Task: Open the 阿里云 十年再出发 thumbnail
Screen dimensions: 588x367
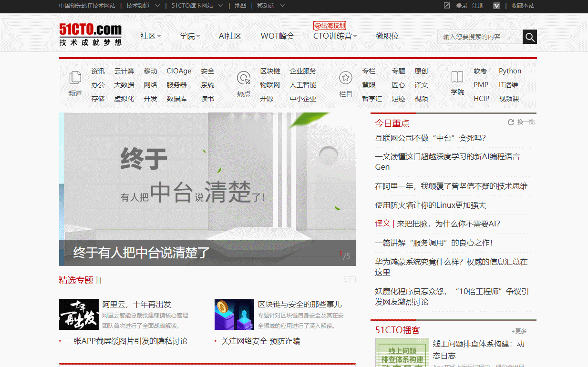Action: [79, 314]
